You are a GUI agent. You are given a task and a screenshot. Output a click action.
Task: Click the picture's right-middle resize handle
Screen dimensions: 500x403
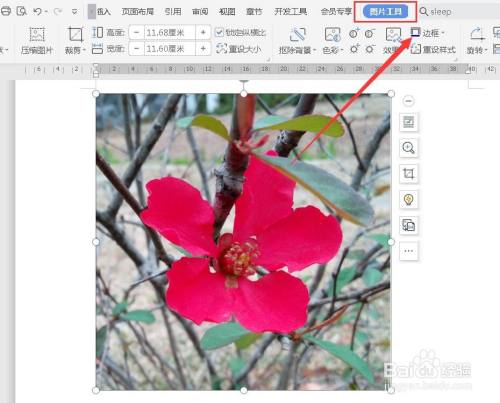tap(391, 242)
